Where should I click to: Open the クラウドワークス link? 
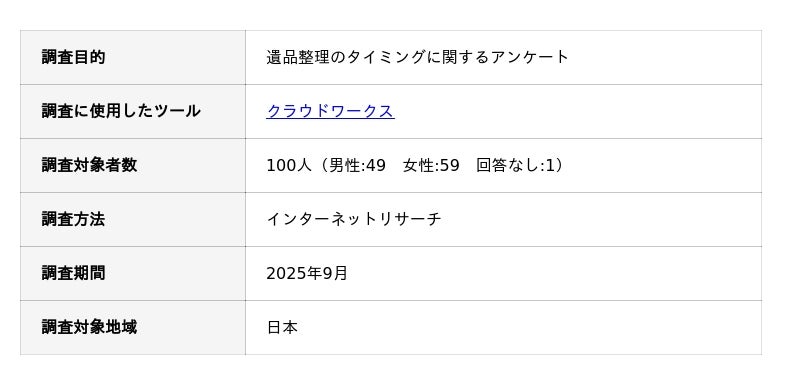pyautogui.click(x=330, y=111)
